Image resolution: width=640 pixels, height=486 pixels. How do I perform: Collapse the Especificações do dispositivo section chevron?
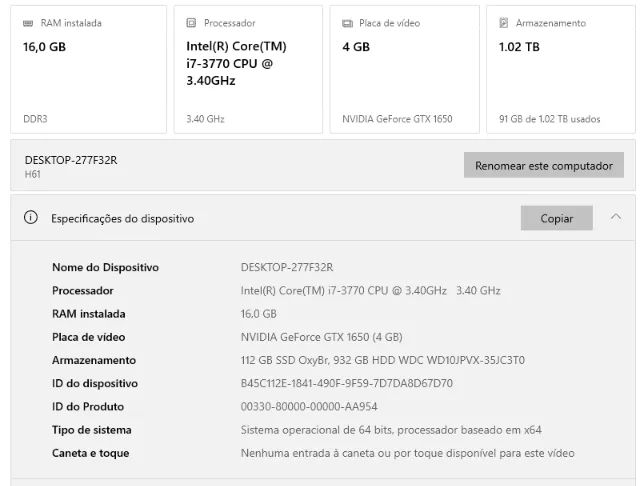[x=616, y=217]
